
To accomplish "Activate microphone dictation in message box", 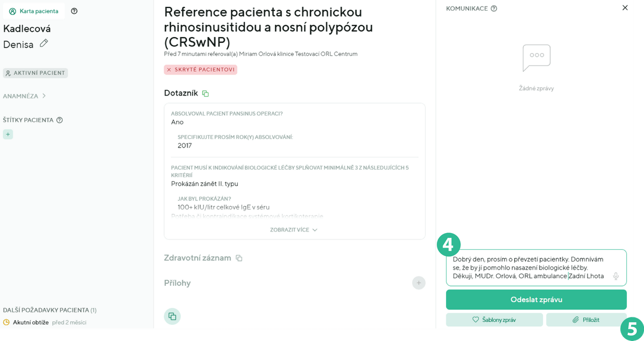I will click(x=616, y=276).
